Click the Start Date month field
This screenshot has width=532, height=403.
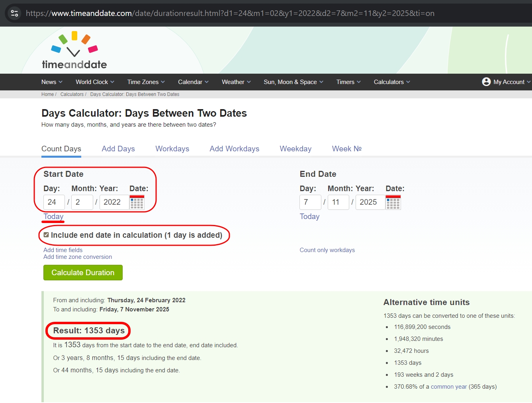tap(82, 202)
